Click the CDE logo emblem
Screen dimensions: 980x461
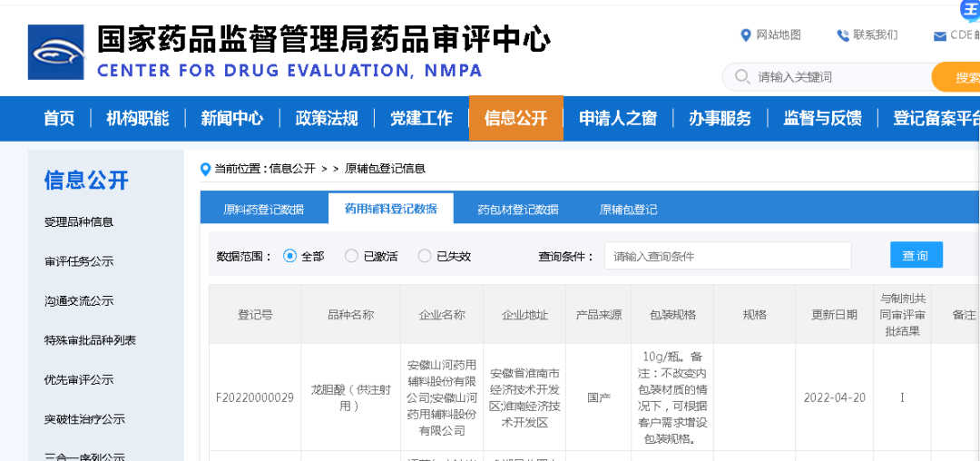point(55,52)
